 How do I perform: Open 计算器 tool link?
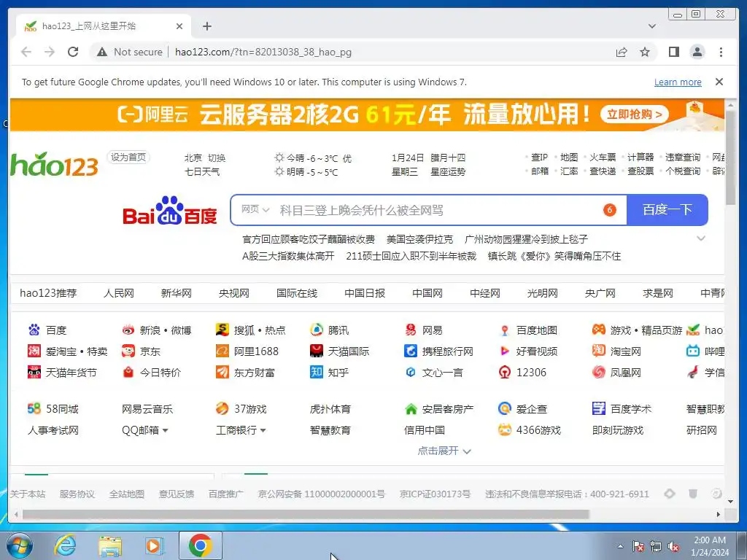click(x=640, y=157)
